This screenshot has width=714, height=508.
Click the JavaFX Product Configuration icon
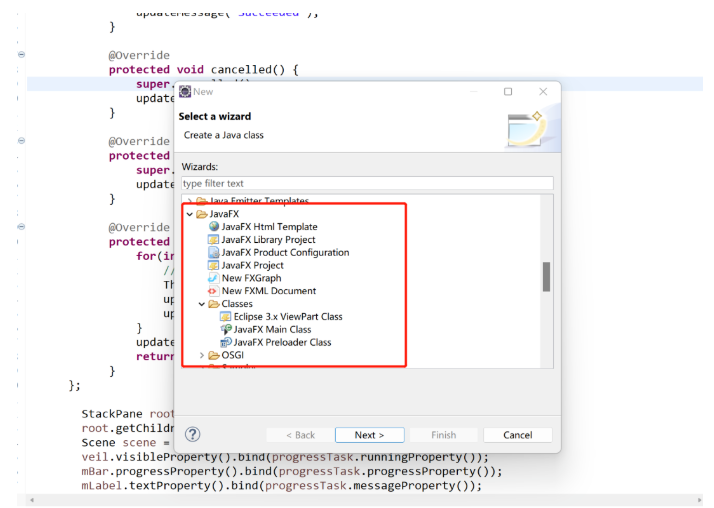pyautogui.click(x=213, y=252)
